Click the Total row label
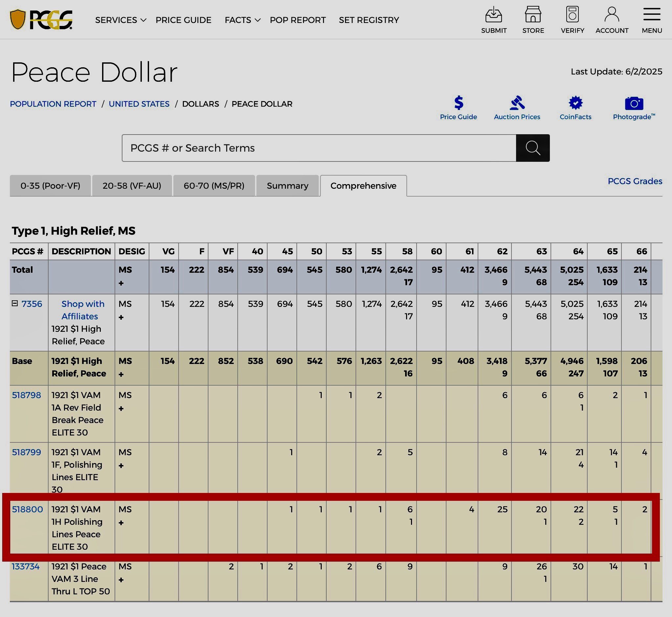672x617 pixels. coord(22,270)
